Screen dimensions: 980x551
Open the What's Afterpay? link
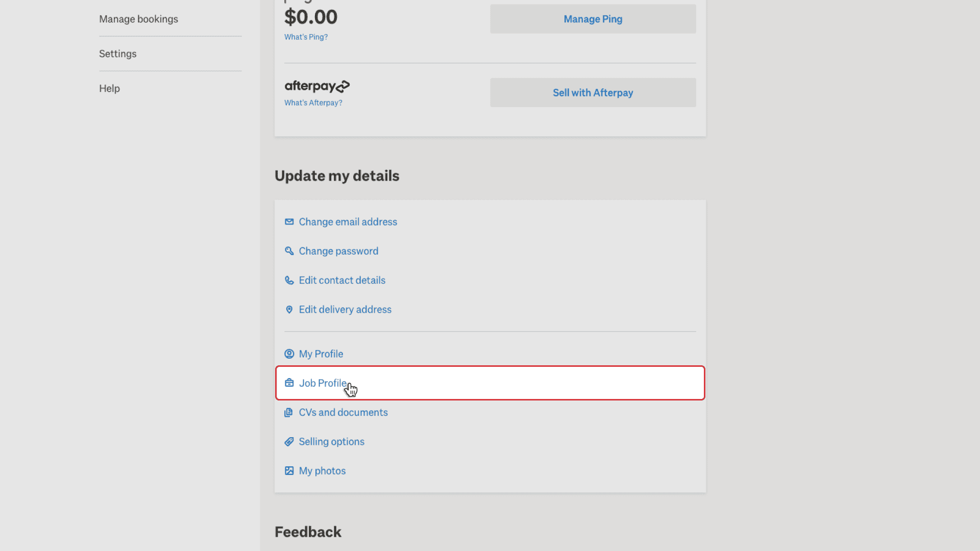[313, 103]
